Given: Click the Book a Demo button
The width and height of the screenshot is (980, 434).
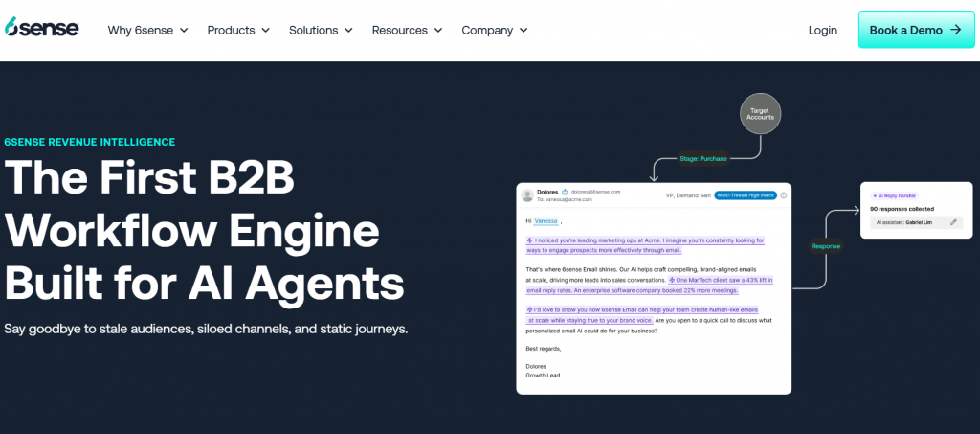Looking at the screenshot, I should 916,30.
